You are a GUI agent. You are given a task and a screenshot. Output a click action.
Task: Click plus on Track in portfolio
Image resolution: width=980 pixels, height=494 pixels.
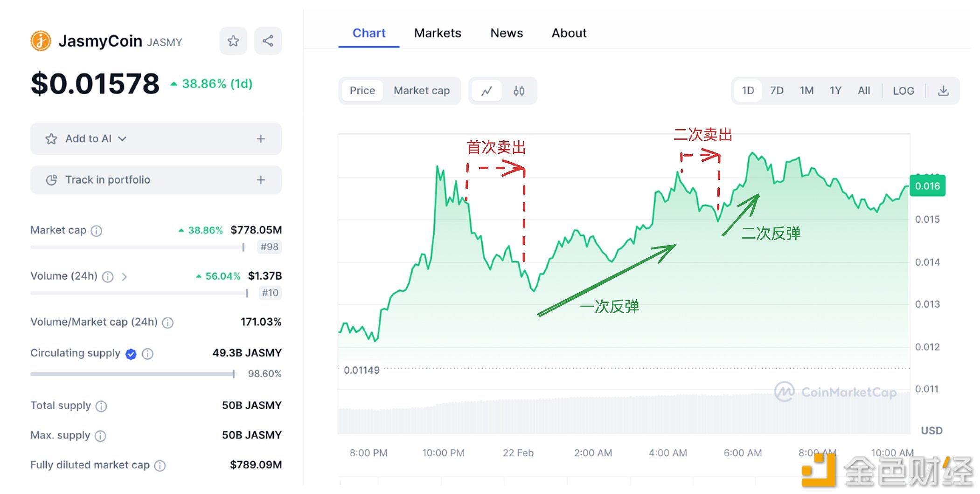pos(261,180)
